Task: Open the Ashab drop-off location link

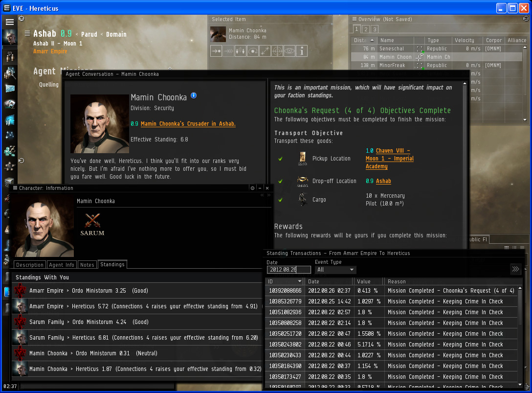Action: click(x=383, y=181)
